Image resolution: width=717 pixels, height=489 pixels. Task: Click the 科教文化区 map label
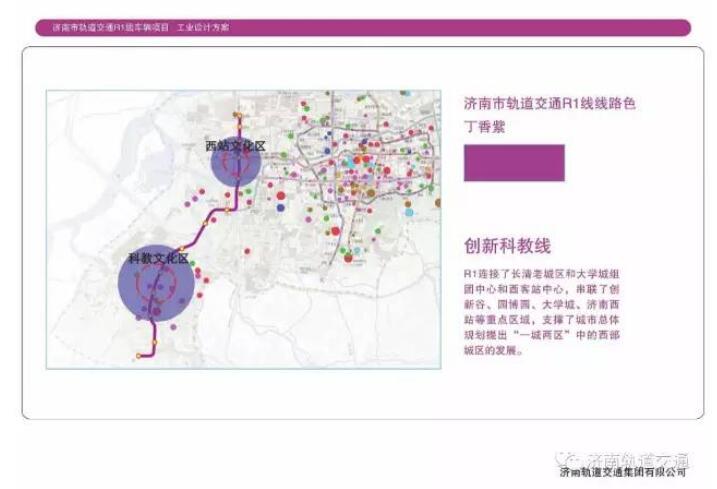click(158, 258)
